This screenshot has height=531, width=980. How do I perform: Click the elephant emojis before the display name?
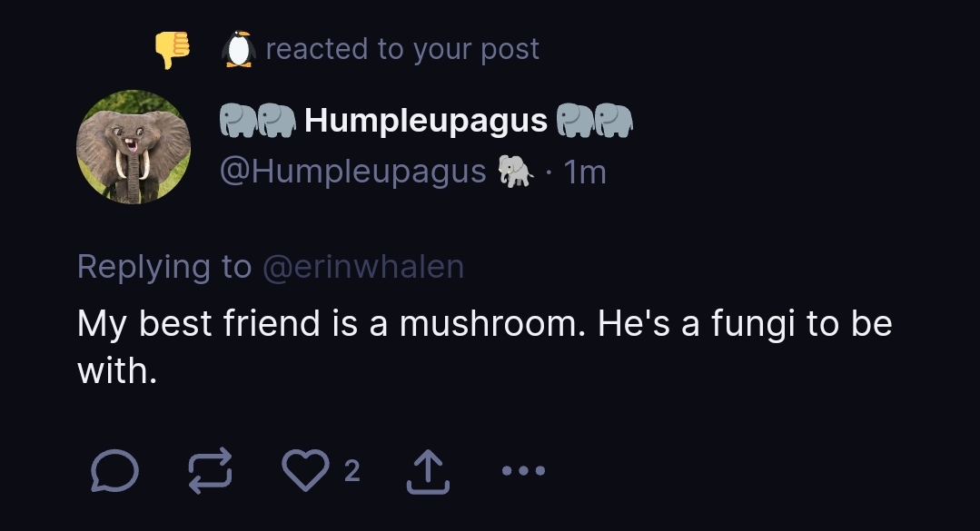[x=258, y=120]
